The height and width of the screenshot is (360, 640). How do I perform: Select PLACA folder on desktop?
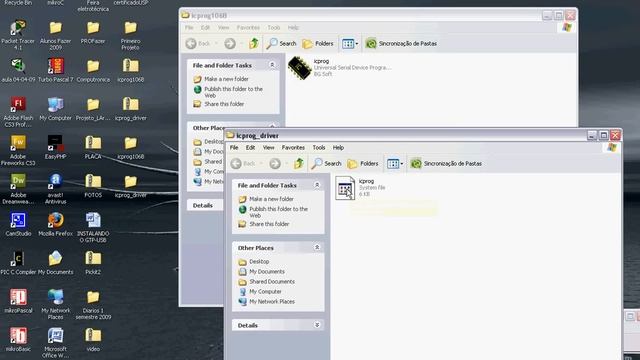(93, 147)
